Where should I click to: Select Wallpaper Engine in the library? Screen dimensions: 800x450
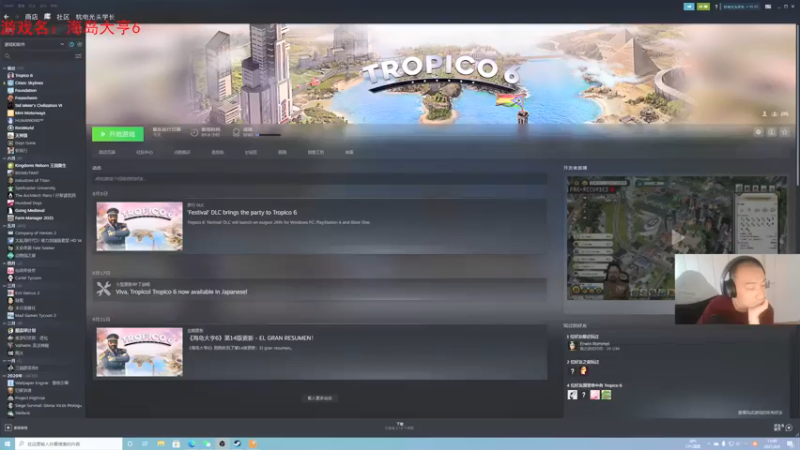pyautogui.click(x=41, y=383)
